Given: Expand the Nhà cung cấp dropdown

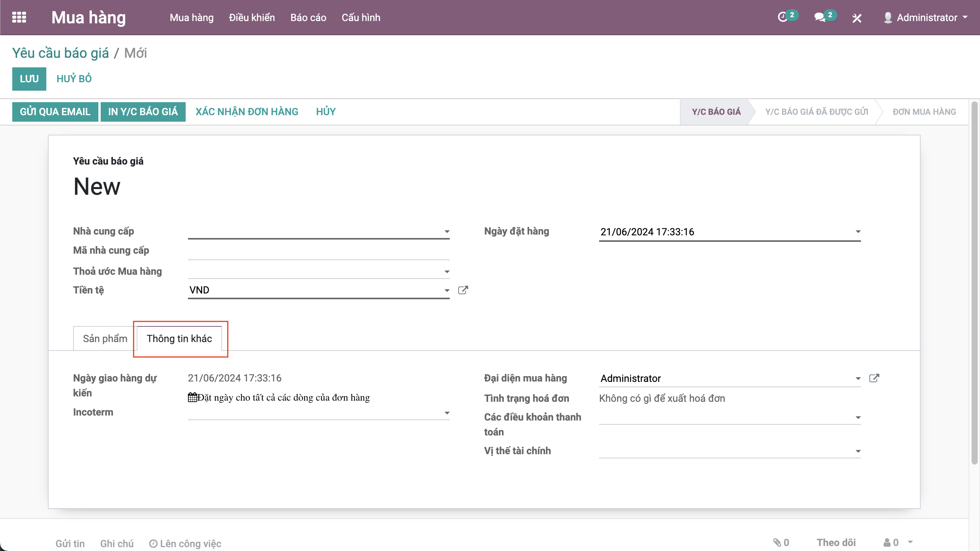Looking at the screenshot, I should pyautogui.click(x=447, y=231).
